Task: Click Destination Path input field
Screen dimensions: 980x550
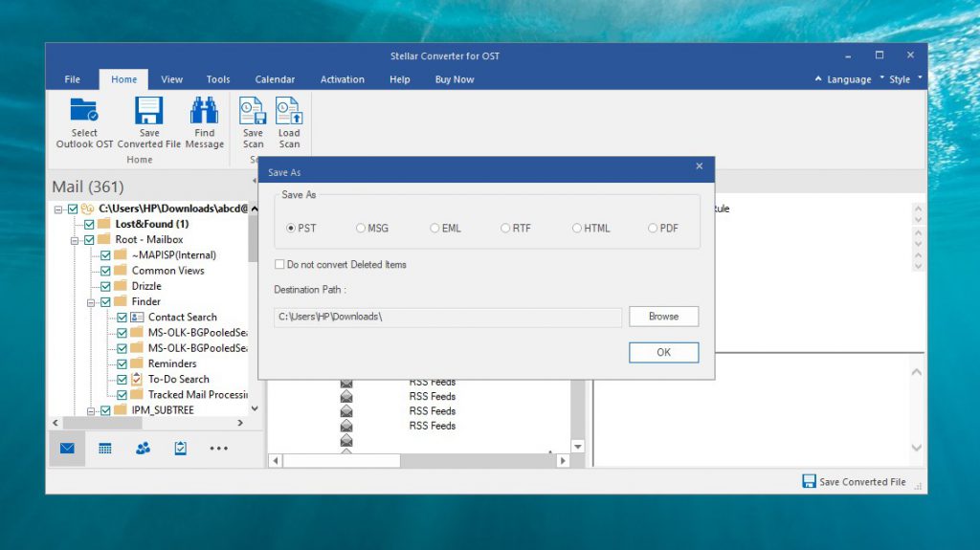Action: coord(448,317)
